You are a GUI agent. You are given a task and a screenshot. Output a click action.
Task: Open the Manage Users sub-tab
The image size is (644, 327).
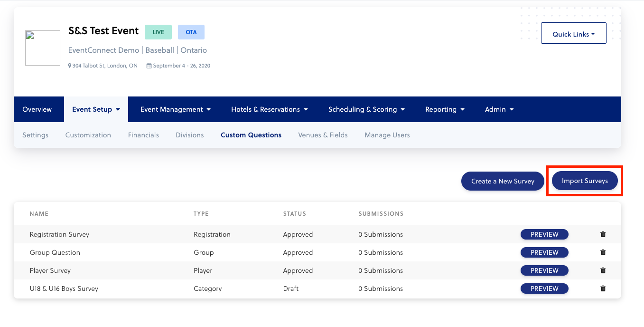click(x=387, y=135)
